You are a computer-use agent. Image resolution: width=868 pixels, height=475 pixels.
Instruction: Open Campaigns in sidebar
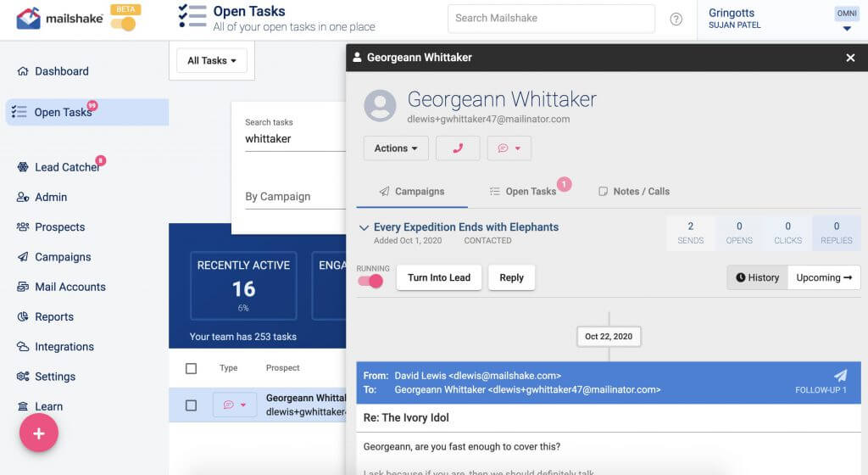pos(63,257)
